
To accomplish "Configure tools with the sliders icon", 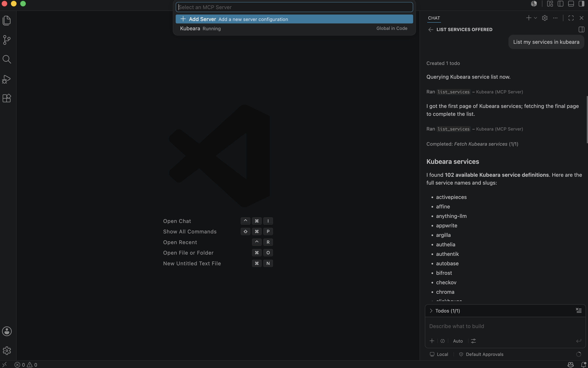I will pyautogui.click(x=473, y=341).
